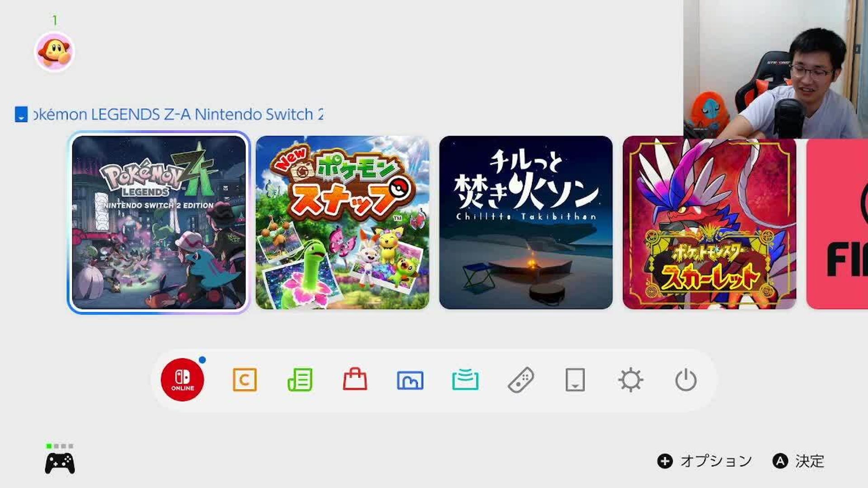Open the Nintendo Switch Online icon
This screenshot has width=868, height=488.
pyautogui.click(x=182, y=380)
